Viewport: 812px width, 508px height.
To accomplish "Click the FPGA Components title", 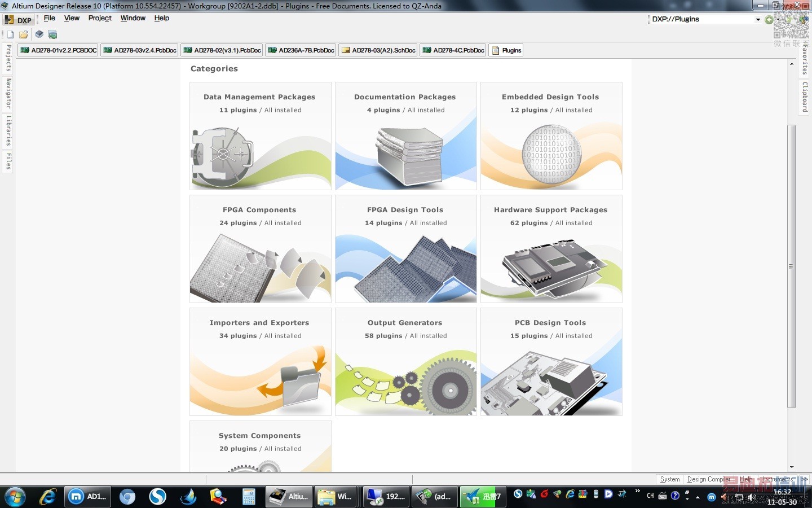I will 259,210.
